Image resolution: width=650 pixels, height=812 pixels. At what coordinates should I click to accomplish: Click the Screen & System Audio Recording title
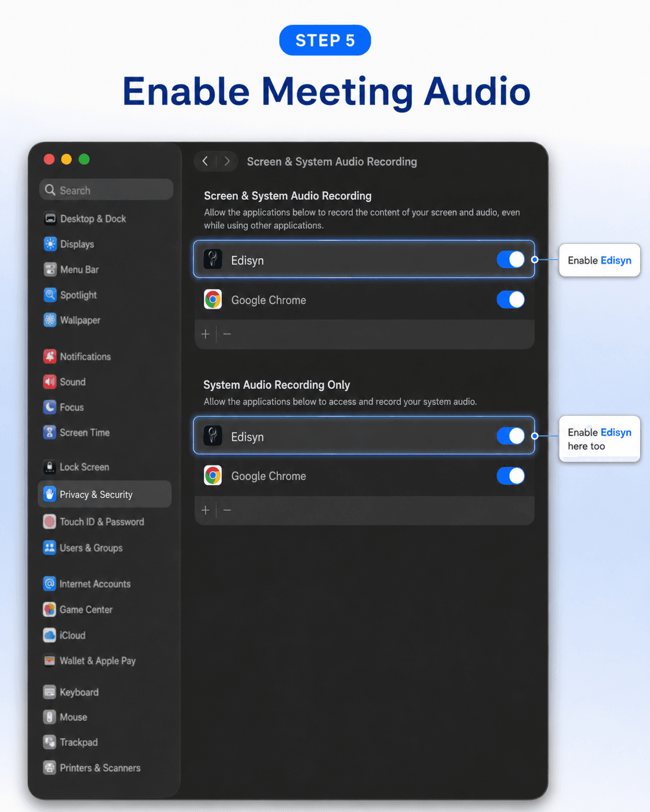tap(332, 162)
